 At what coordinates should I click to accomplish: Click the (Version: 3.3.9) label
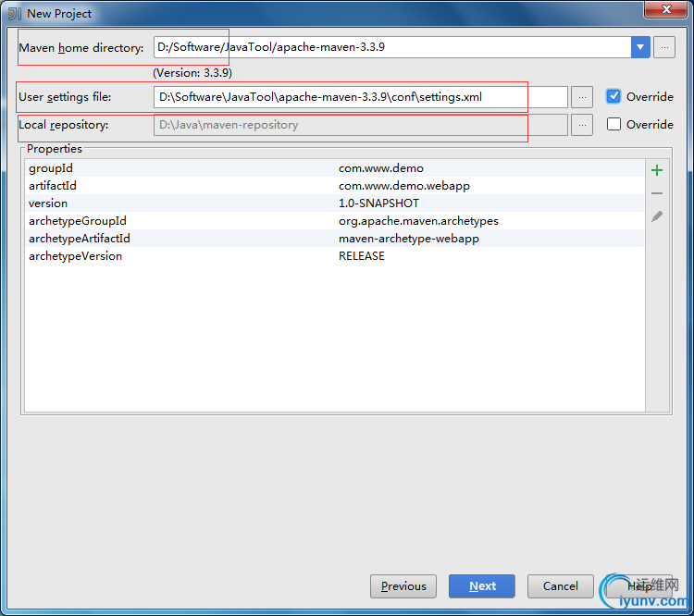[x=192, y=72]
